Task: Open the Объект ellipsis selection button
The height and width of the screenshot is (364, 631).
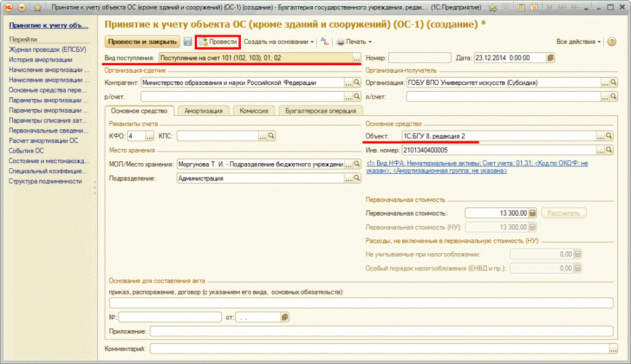Action: (x=600, y=136)
